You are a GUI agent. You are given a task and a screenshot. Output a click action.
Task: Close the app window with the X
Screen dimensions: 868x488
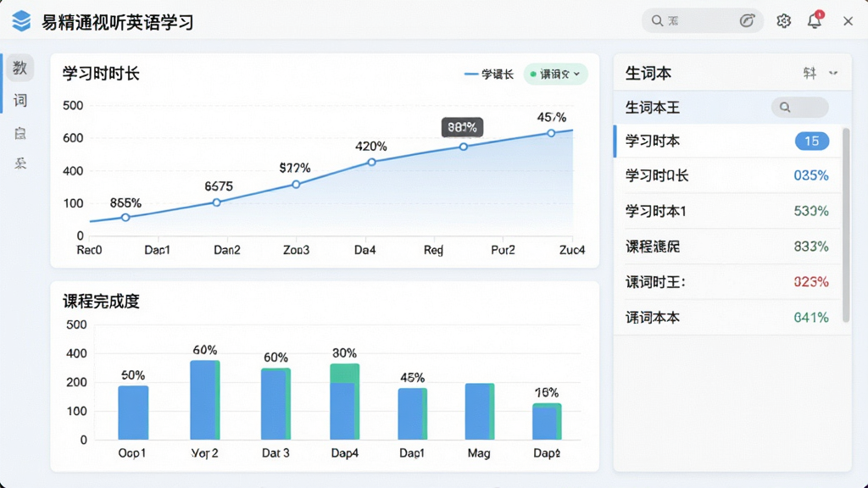tap(848, 21)
